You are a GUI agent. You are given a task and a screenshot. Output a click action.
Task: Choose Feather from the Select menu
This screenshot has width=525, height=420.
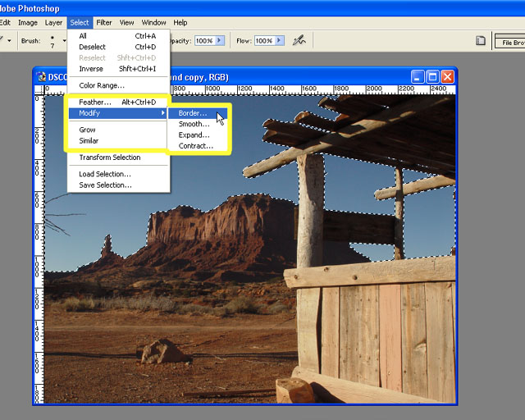click(x=118, y=103)
